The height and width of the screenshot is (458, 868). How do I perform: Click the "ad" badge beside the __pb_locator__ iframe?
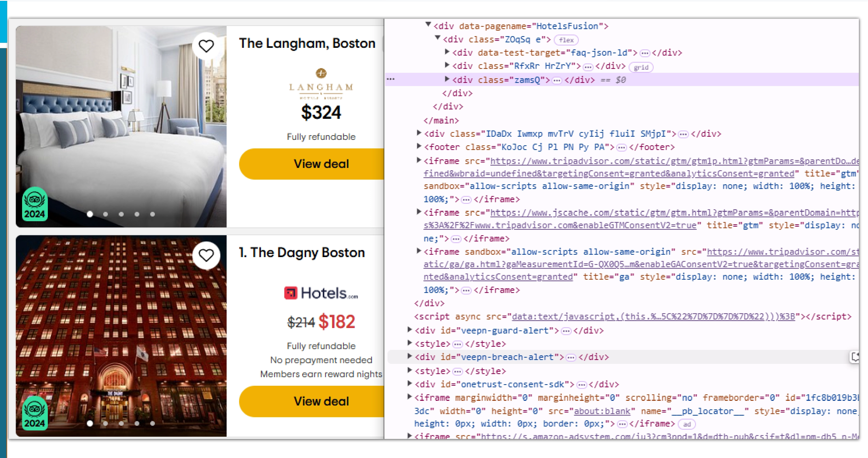click(x=686, y=424)
